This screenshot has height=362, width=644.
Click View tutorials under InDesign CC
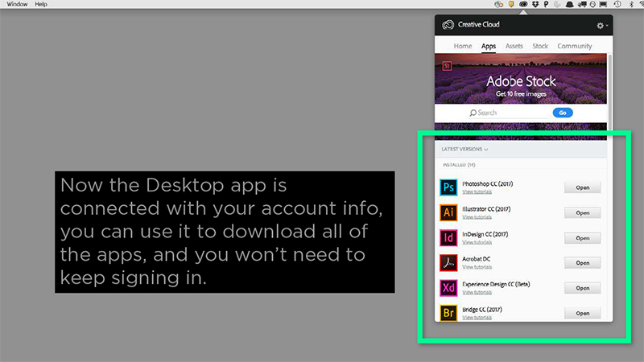(477, 242)
